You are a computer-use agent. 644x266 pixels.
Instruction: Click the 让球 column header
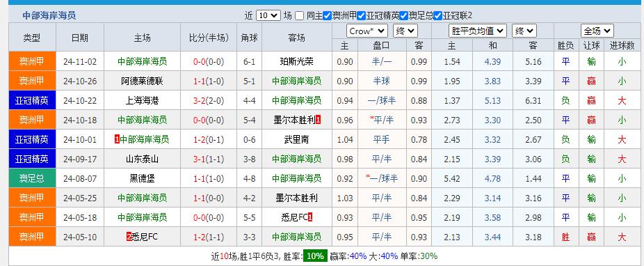pyautogui.click(x=591, y=45)
